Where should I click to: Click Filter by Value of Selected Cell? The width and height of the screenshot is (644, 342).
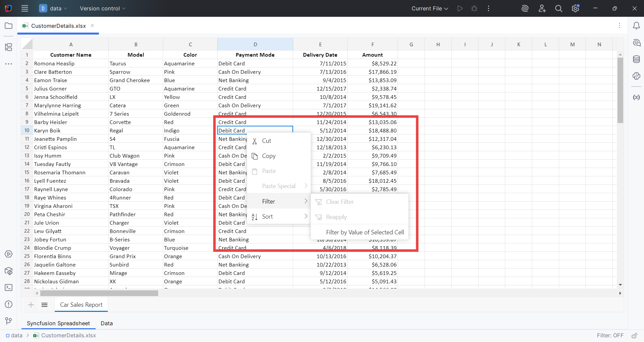pos(365,232)
